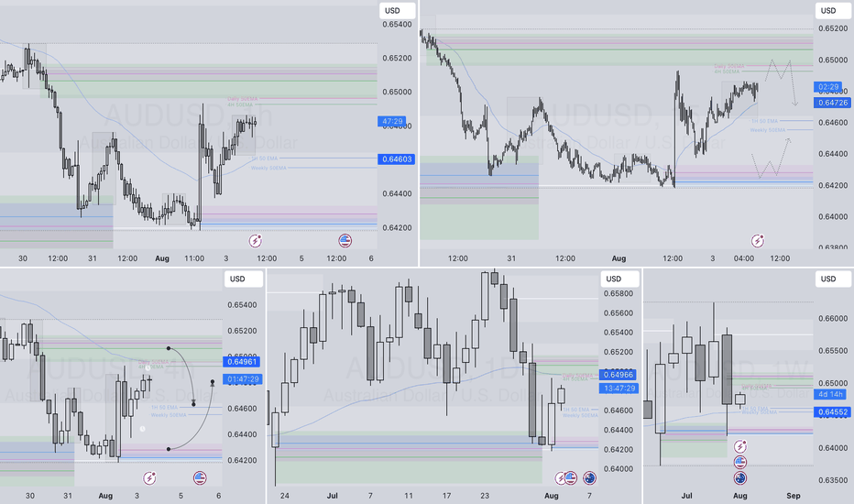Open the Australian flag event on the weekly chart

pyautogui.click(x=740, y=477)
